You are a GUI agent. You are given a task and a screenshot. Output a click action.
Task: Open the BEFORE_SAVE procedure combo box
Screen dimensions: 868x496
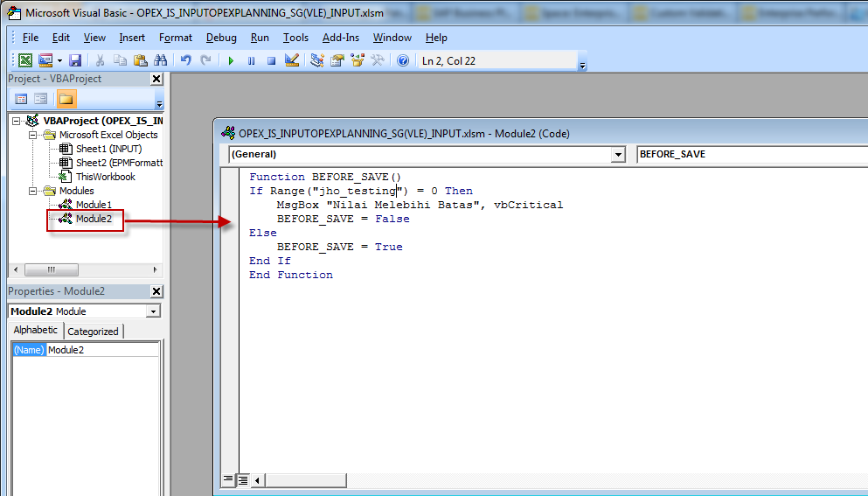pyautogui.click(x=753, y=154)
